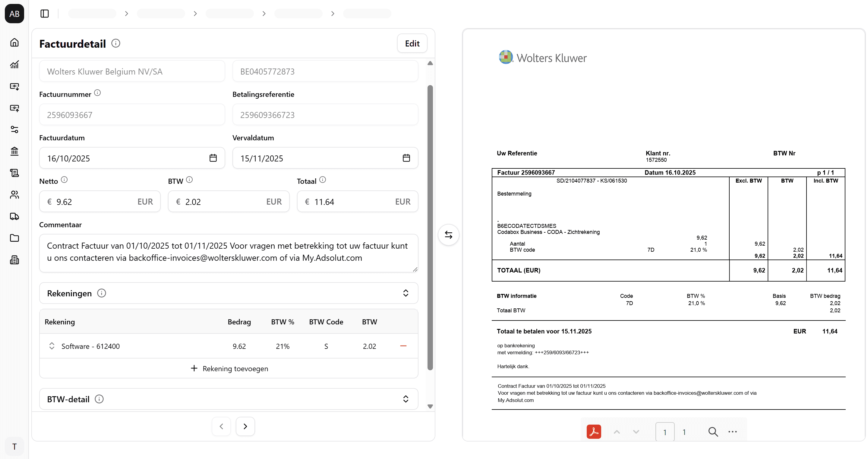Click the Edit button
This screenshot has width=868, height=459.
coord(412,43)
